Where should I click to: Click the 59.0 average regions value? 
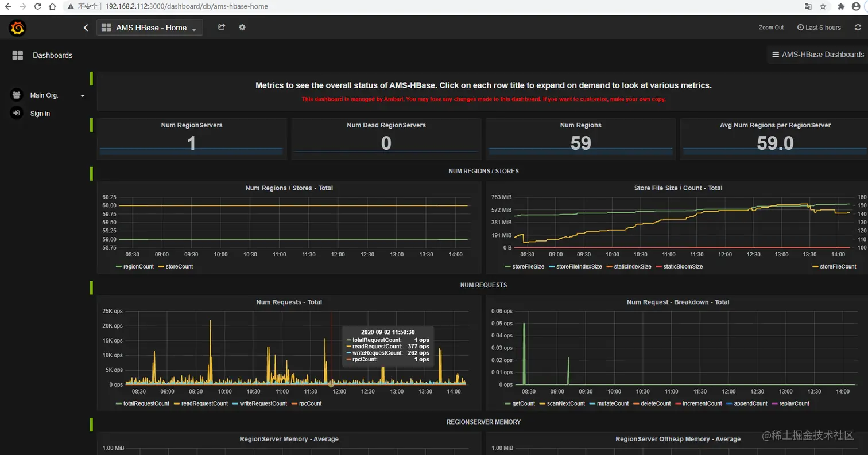pyautogui.click(x=775, y=143)
